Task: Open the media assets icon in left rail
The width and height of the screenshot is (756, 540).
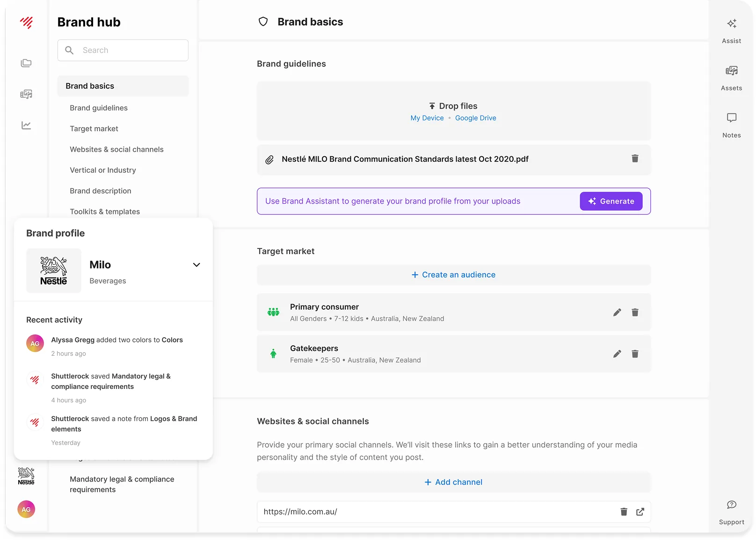Action: [x=26, y=94]
